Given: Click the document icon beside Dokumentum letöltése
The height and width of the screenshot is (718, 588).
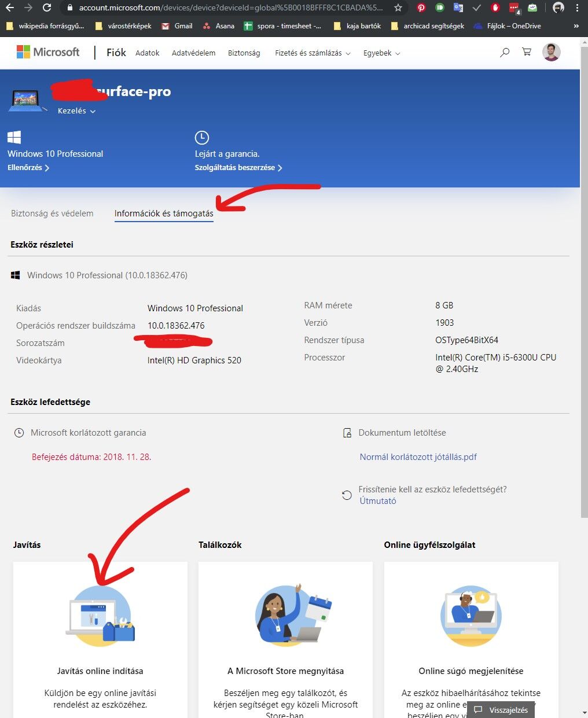Looking at the screenshot, I should point(347,433).
